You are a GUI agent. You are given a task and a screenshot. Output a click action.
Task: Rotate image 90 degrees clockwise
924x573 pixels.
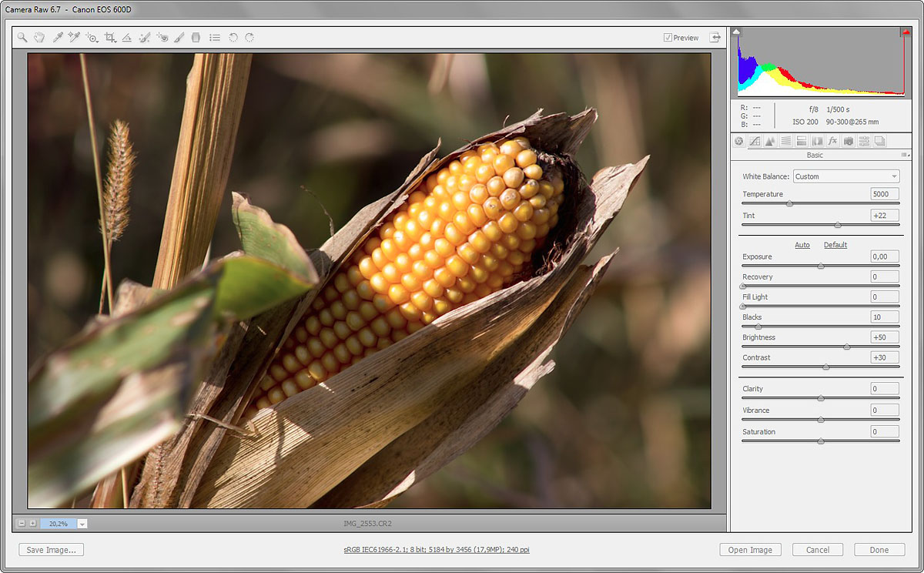point(249,37)
